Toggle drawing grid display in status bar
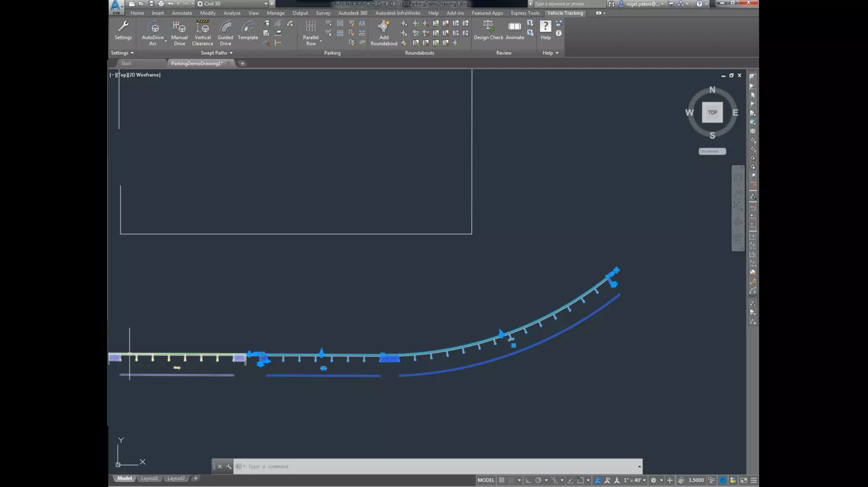This screenshot has width=868, height=487. [x=501, y=480]
